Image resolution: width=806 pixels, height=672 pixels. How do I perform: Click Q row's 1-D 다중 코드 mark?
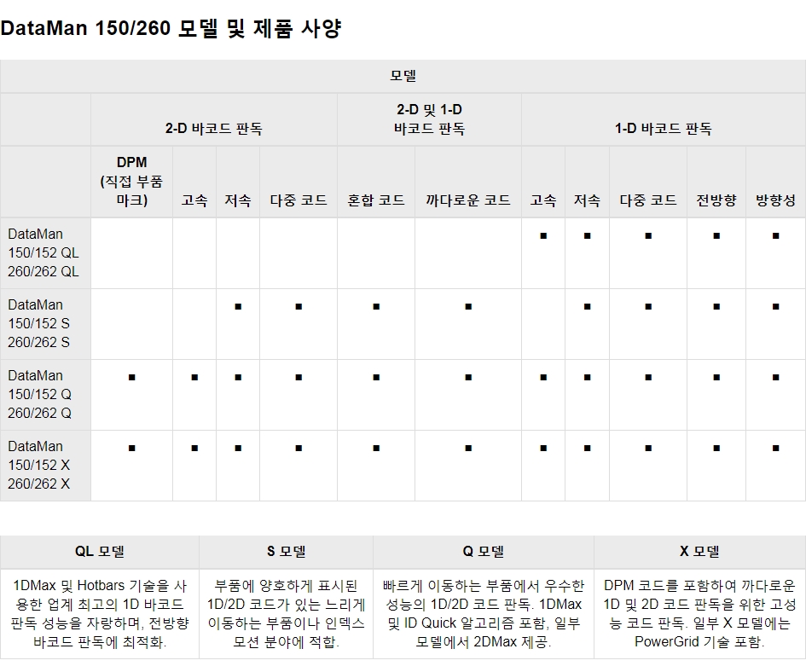(x=648, y=378)
